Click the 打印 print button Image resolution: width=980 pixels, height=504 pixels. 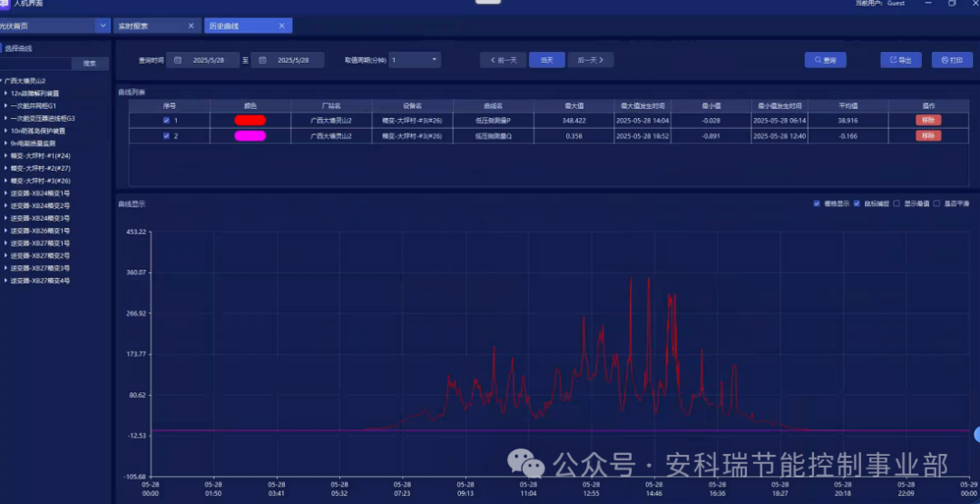952,60
